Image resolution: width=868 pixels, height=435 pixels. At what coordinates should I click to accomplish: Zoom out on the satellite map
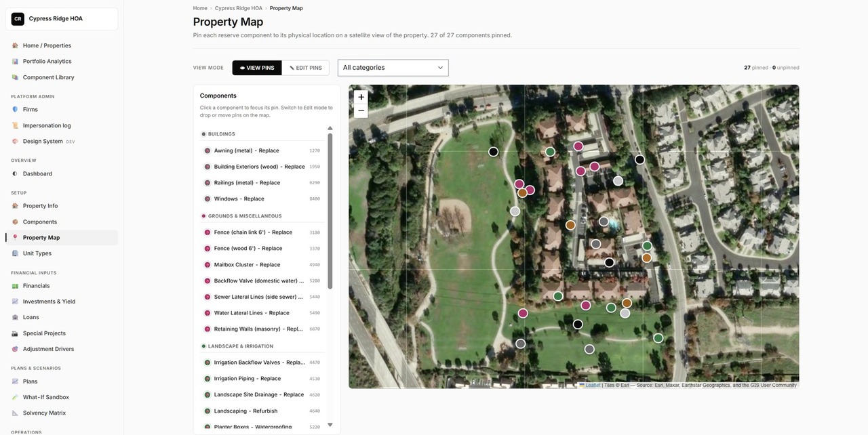point(361,110)
